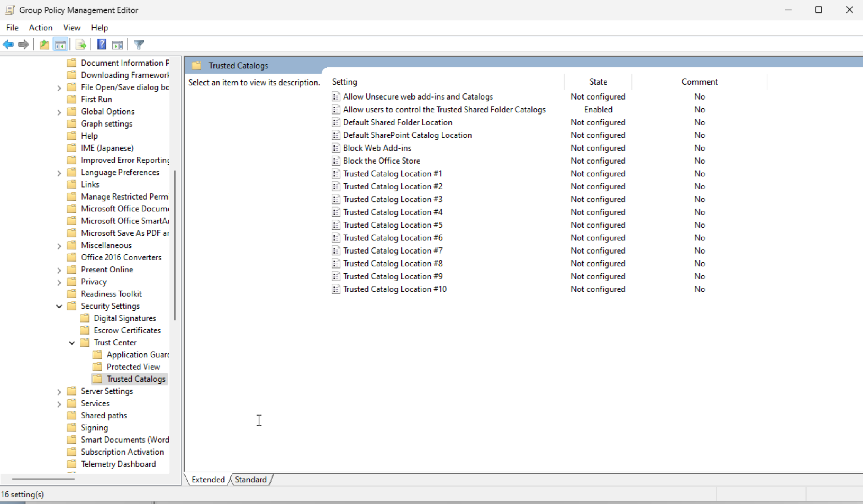
Task: Open the Help menu
Action: [x=99, y=28]
